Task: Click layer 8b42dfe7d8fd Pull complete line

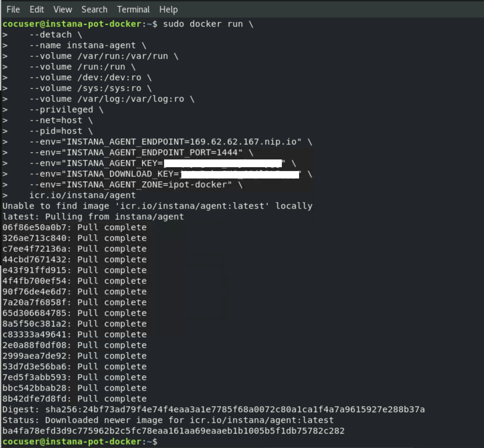Action: pos(74,399)
